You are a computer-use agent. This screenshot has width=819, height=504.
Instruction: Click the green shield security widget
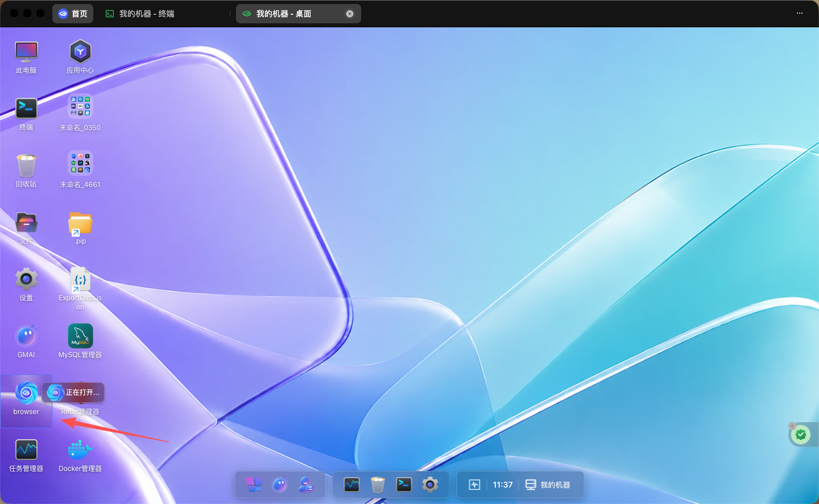(x=801, y=435)
